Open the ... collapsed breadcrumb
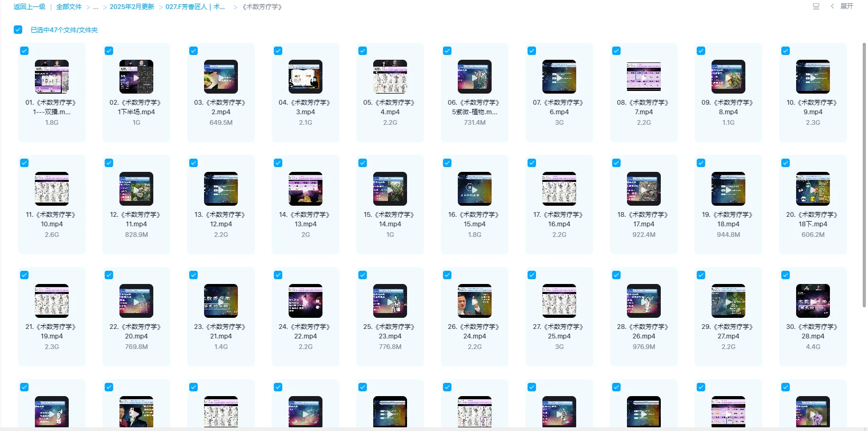868x431 pixels. coord(96,7)
